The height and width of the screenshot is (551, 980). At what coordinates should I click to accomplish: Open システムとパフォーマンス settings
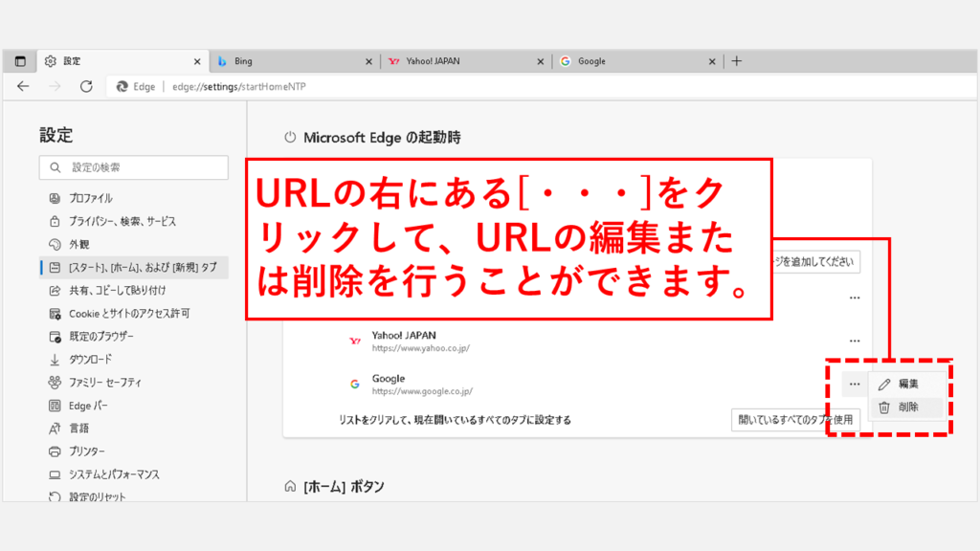coord(113,474)
